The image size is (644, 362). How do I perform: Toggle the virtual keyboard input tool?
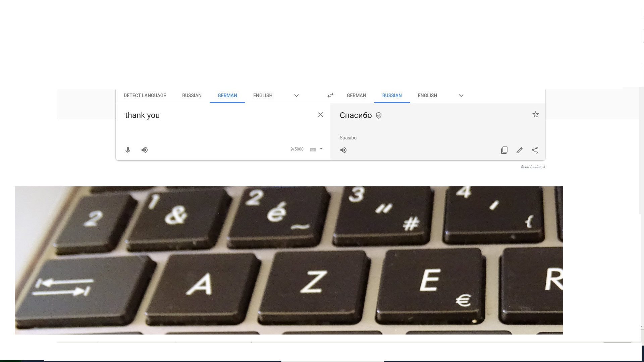313,149
